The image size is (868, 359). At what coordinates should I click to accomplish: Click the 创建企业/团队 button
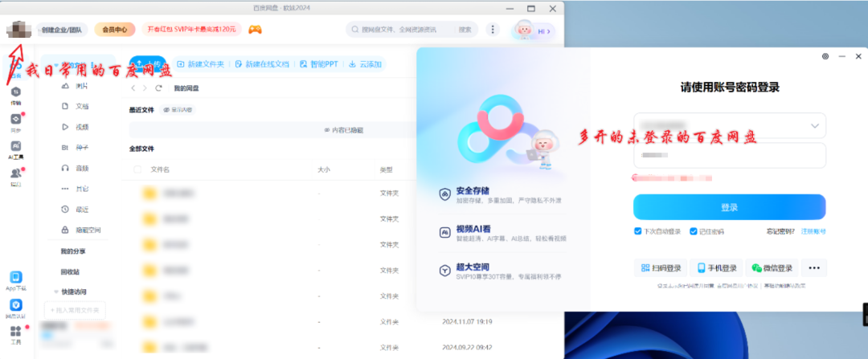[x=61, y=30]
